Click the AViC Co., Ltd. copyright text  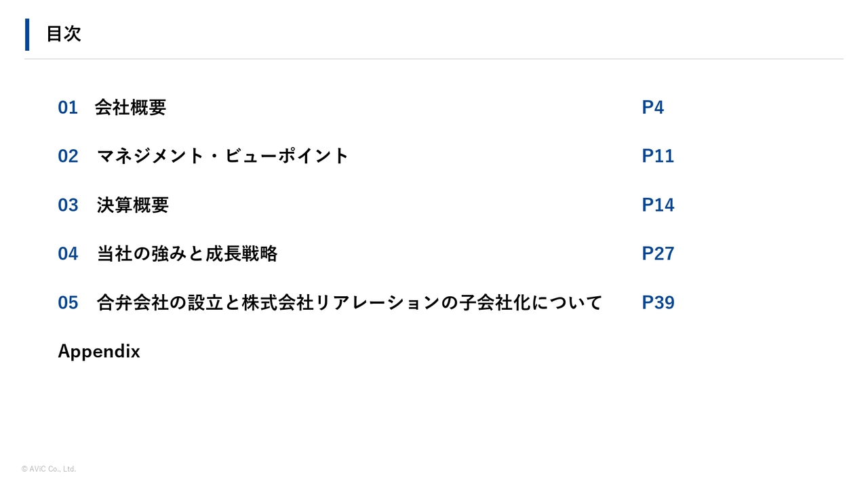click(49, 469)
